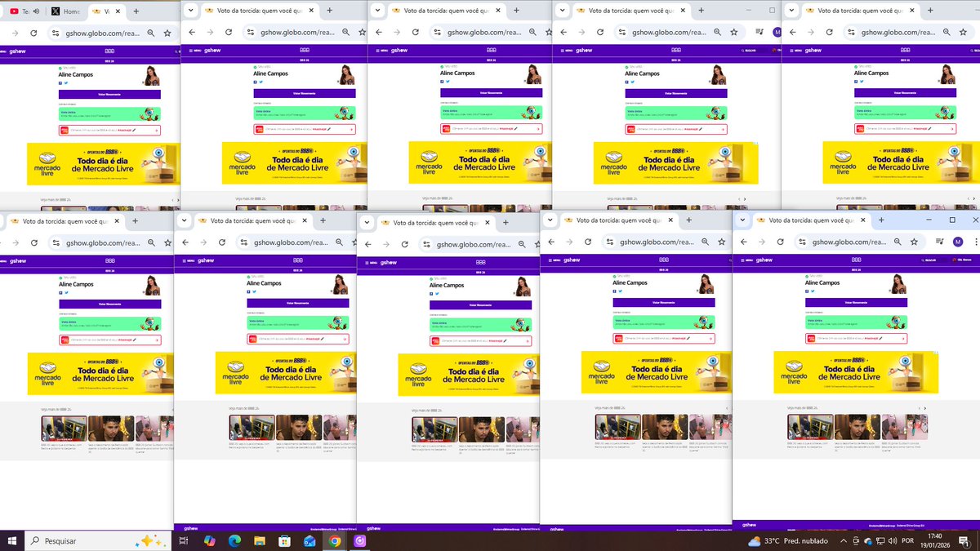
Task: Click Votar Novamente in bottom row's third window
Action: pyautogui.click(x=480, y=304)
